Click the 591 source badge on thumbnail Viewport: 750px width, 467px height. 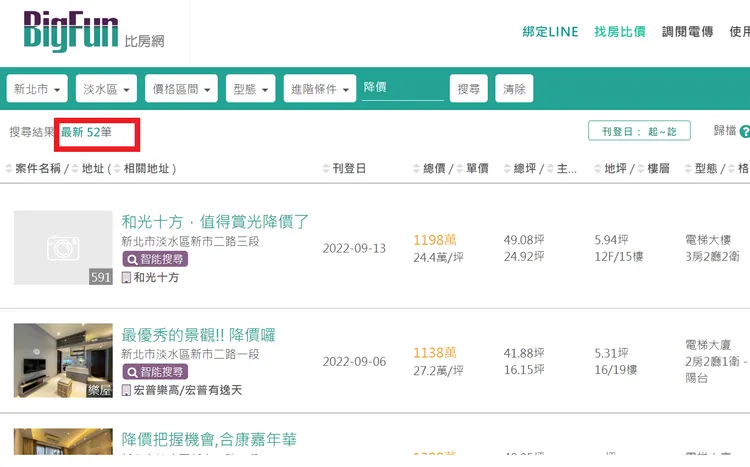pyautogui.click(x=100, y=277)
